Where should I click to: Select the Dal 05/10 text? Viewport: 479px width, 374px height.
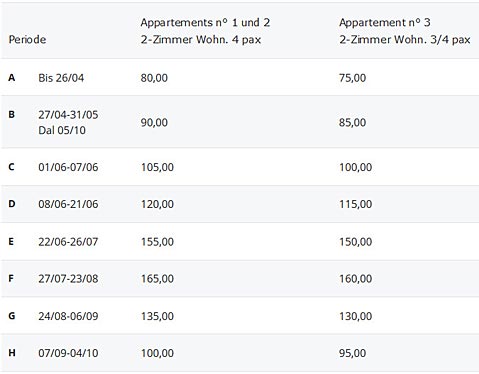62,130
